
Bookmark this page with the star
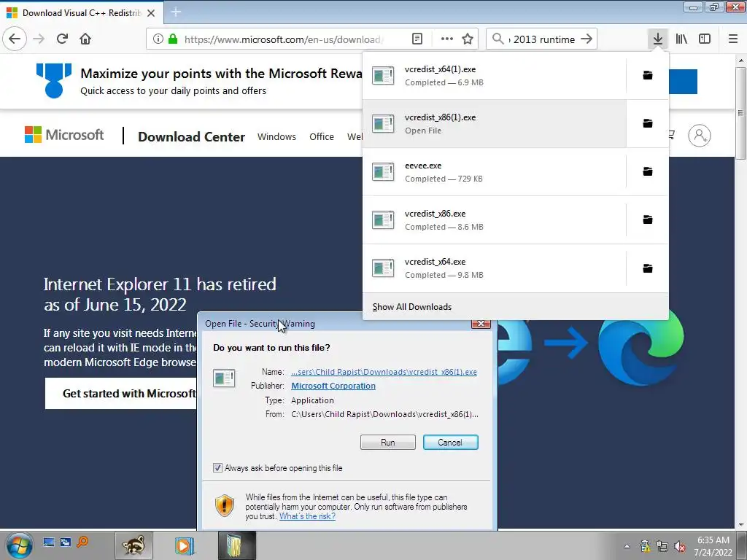click(x=468, y=39)
